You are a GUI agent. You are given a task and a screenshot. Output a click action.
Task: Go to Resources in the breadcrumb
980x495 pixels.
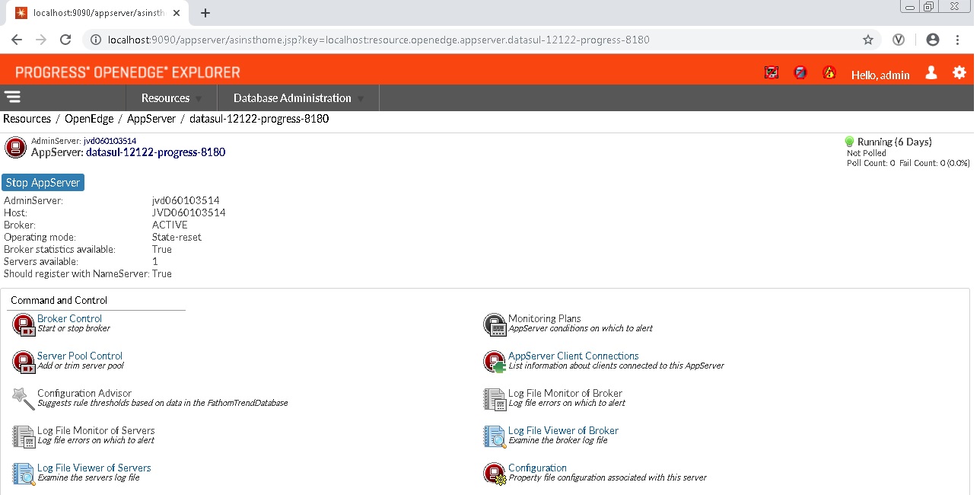tap(27, 119)
